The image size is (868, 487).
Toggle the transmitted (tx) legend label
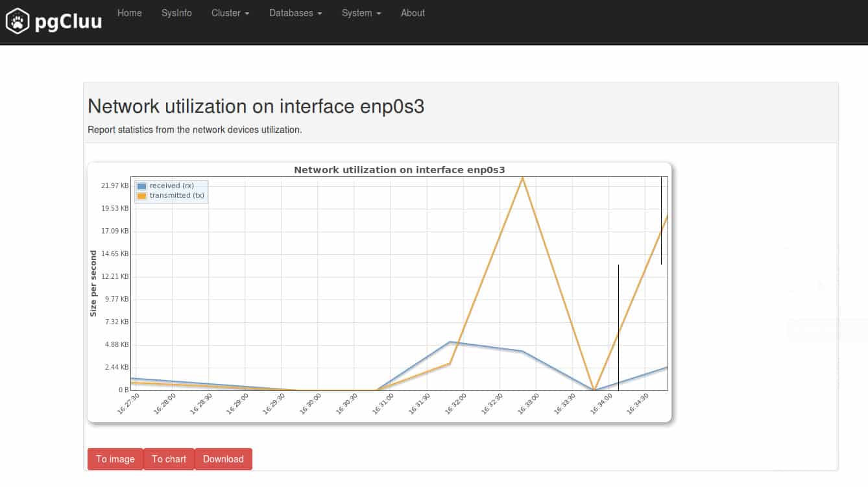tap(177, 195)
